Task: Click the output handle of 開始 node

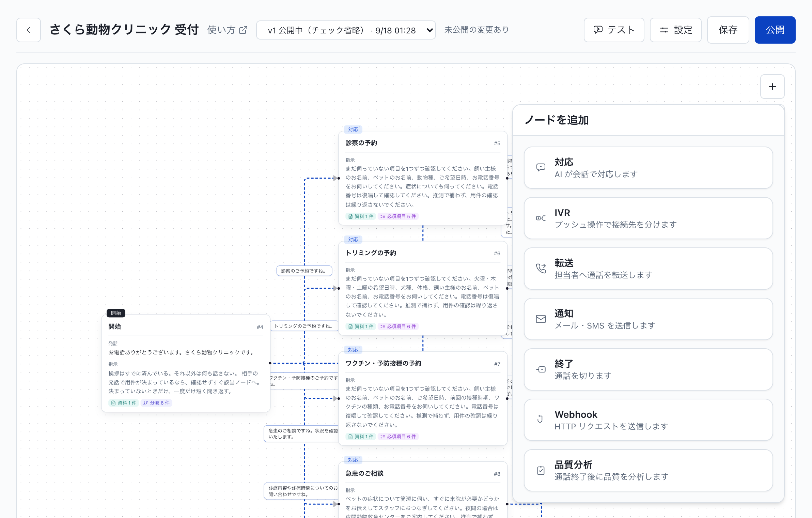Action: click(x=270, y=363)
